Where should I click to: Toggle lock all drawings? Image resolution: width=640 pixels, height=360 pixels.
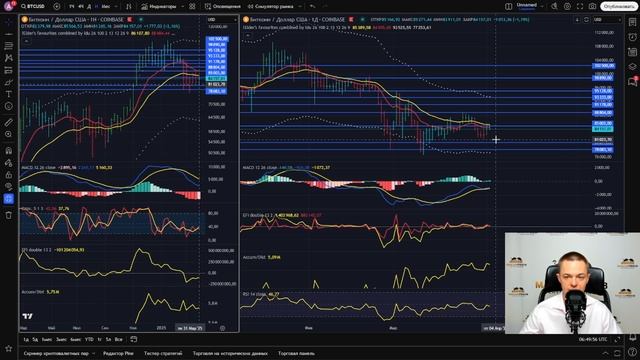(x=9, y=175)
